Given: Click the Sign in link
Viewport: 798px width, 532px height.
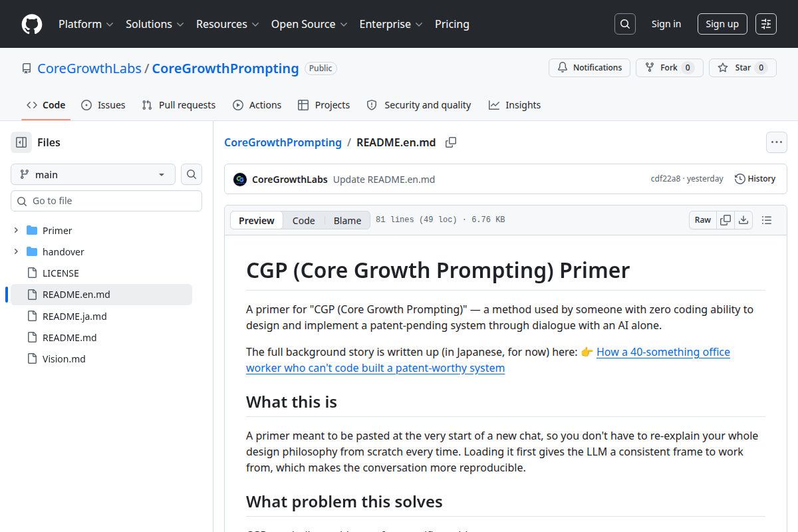Looking at the screenshot, I should (666, 24).
